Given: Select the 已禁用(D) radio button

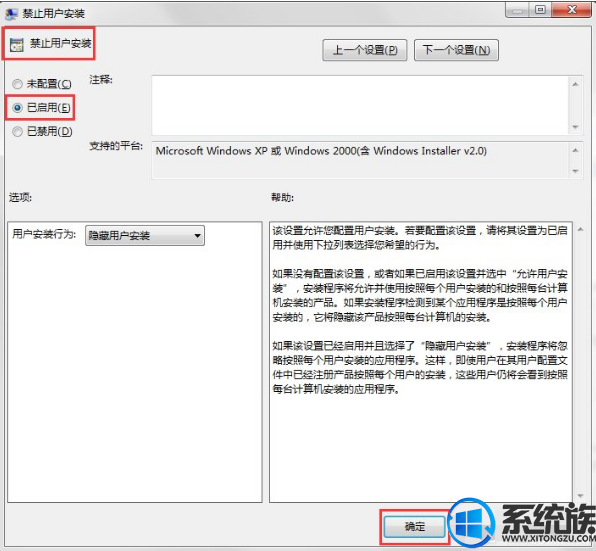Looking at the screenshot, I should 17,131.
